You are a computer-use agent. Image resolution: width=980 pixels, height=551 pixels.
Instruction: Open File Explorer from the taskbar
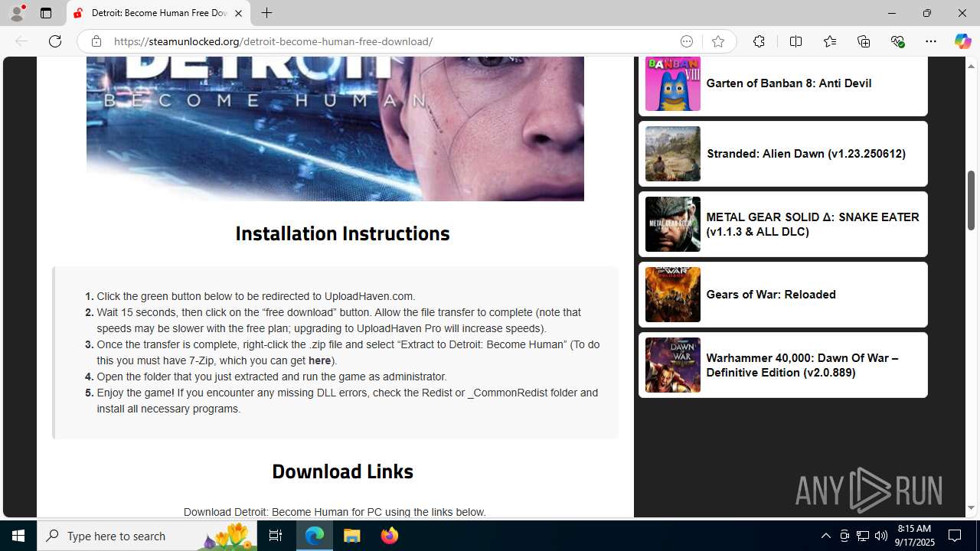(x=352, y=536)
